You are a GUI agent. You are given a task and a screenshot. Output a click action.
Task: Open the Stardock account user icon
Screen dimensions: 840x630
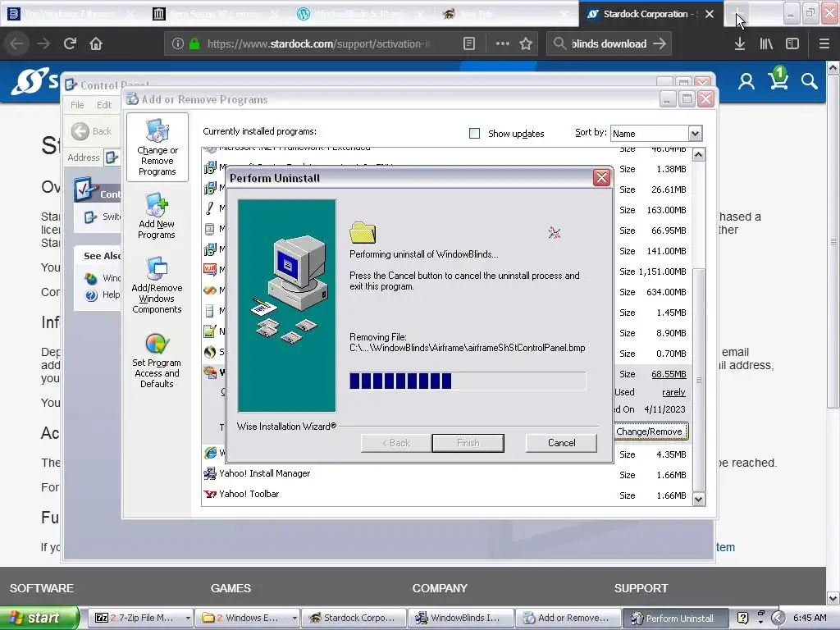[x=746, y=81]
